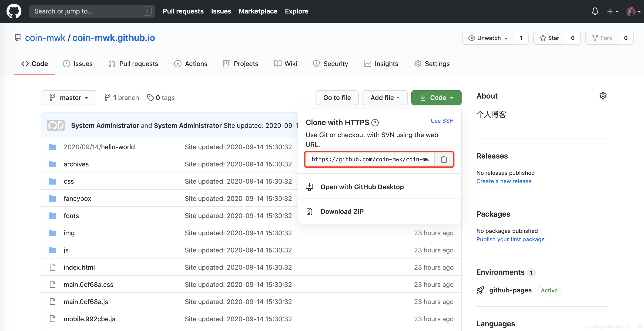
Task: Click the folder icon beside fonts
Action: point(53,216)
